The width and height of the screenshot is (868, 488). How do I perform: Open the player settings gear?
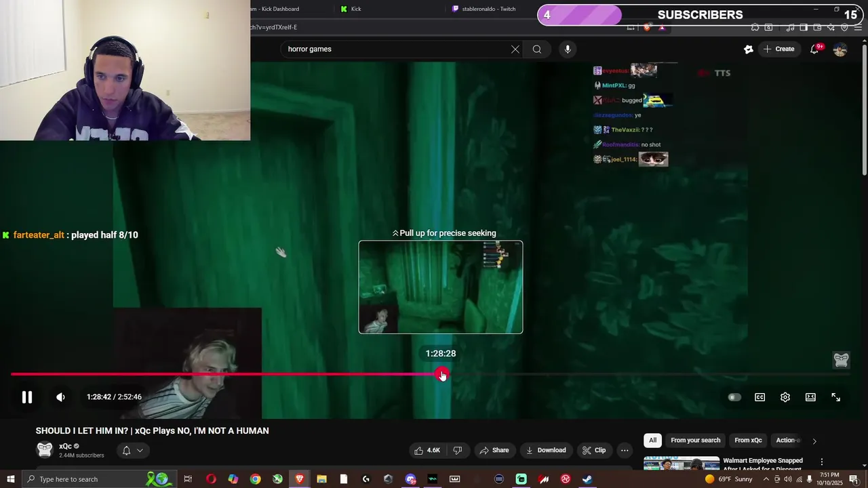tap(785, 397)
